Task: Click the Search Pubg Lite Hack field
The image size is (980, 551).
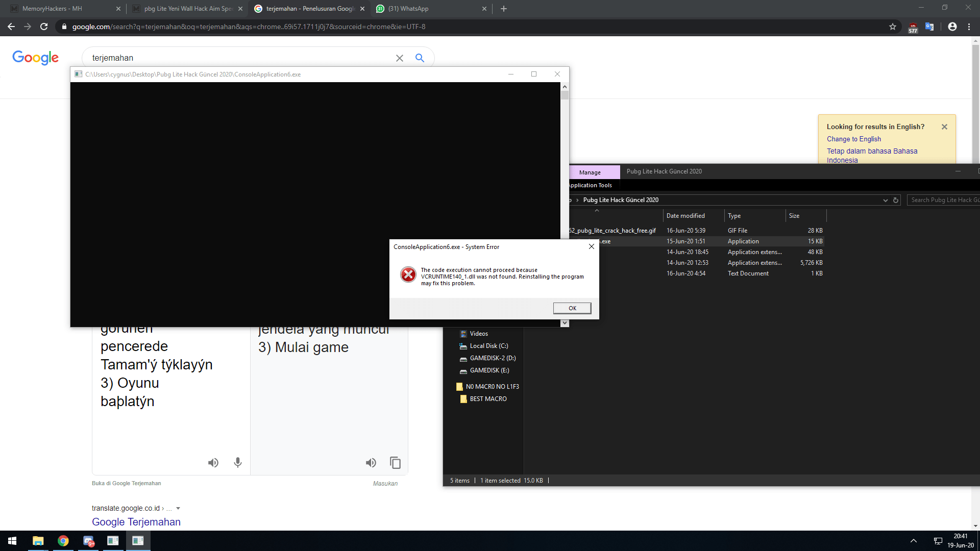Action: pos(944,200)
